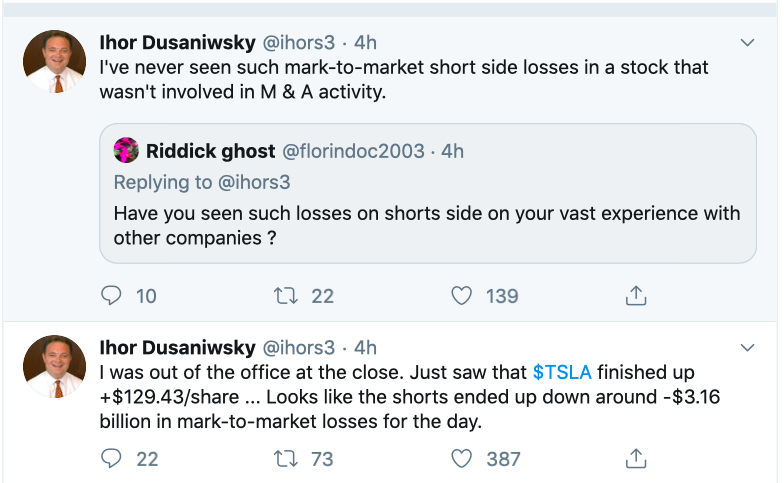
Task: Open the first tweet's more-options chevron
Action: (x=747, y=43)
